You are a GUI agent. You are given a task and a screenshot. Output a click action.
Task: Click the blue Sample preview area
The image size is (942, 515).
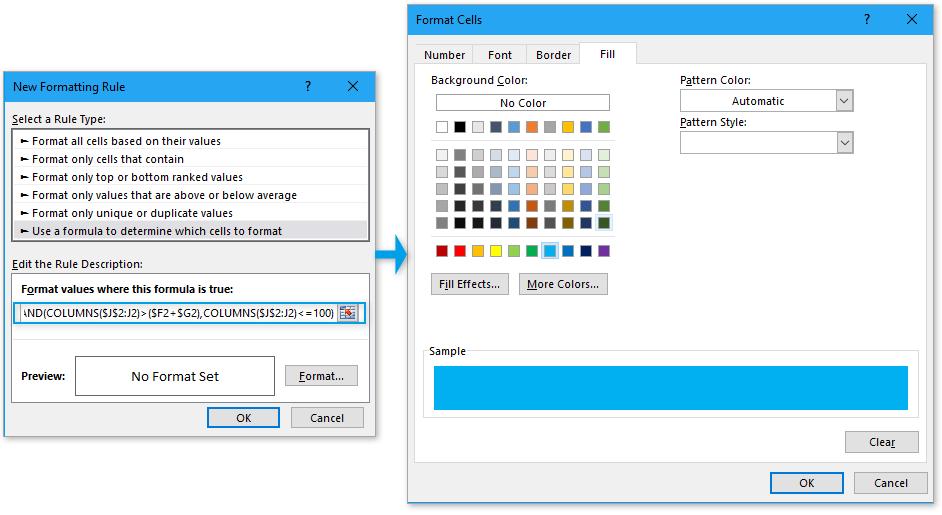(x=670, y=388)
